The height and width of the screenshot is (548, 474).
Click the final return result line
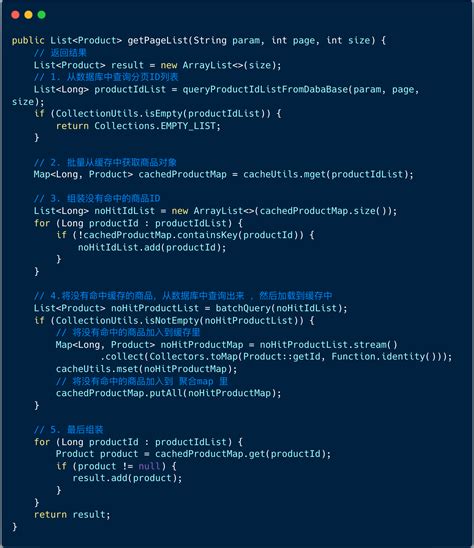[x=72, y=515]
